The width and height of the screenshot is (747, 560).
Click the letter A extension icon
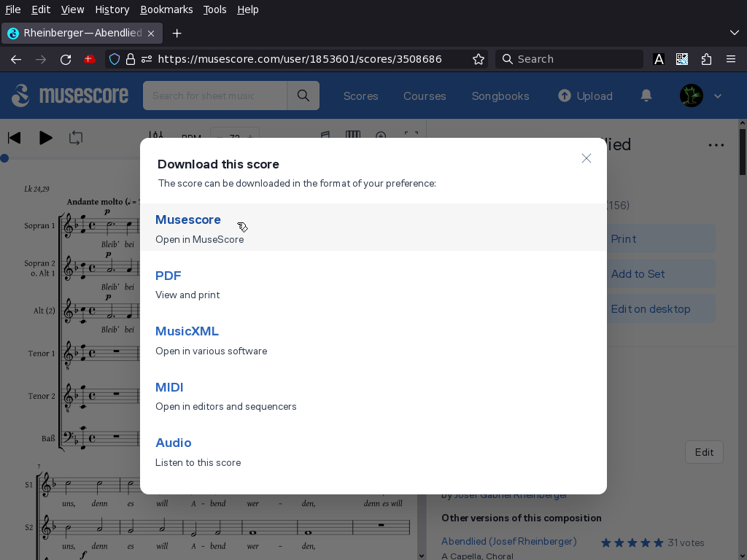click(x=659, y=59)
